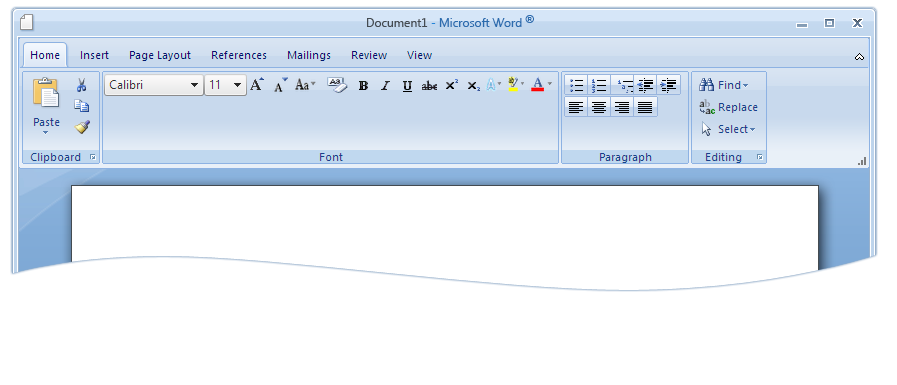Screen dimensions: 897x385
Task: Open the Review tab
Action: coord(369,55)
